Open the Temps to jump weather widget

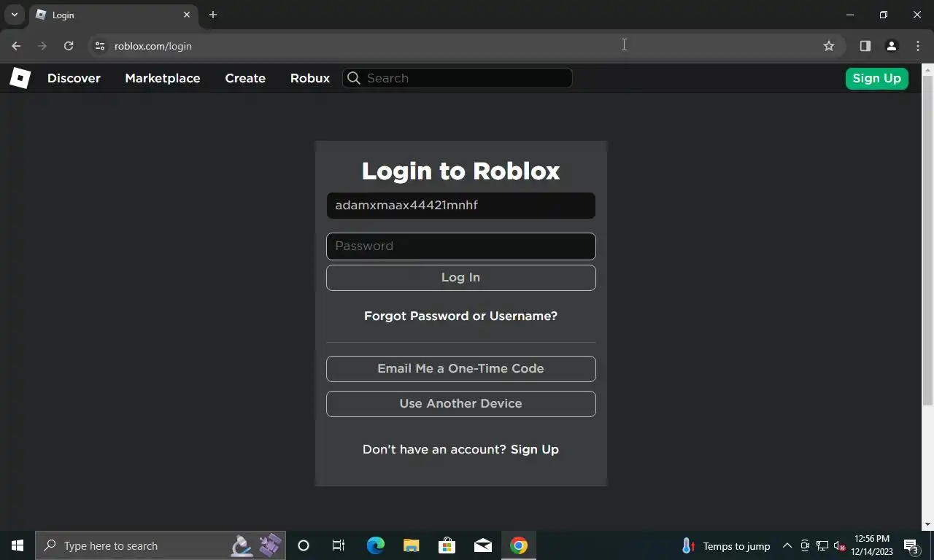tap(726, 546)
